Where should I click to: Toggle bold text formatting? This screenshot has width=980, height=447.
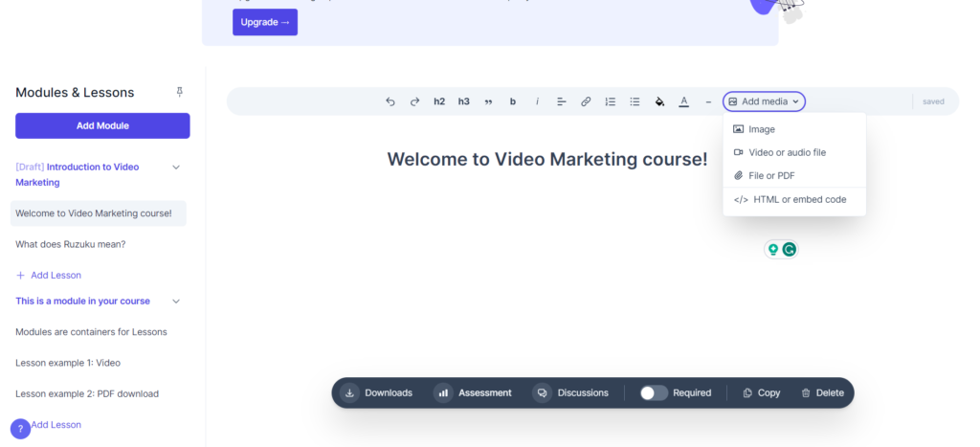click(x=513, y=101)
